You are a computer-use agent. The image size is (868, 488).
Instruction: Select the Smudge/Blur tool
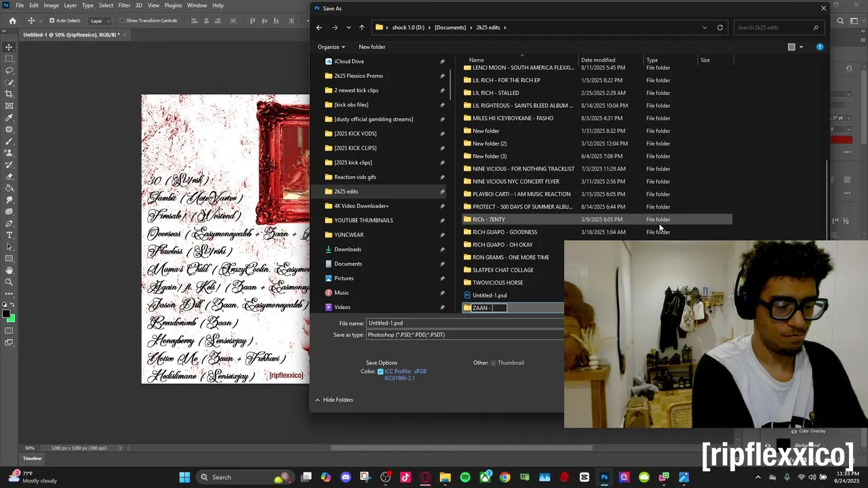point(9,200)
